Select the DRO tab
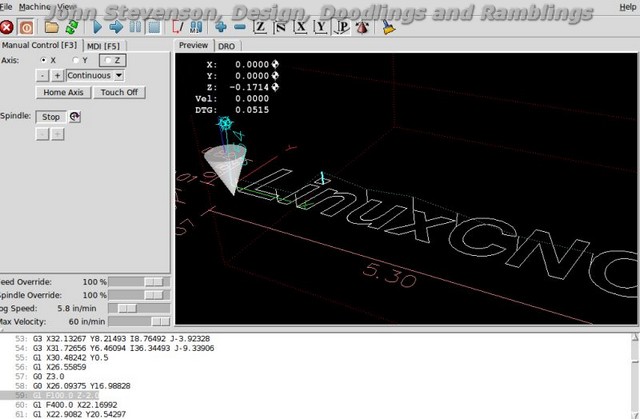640x419 pixels. (227, 46)
